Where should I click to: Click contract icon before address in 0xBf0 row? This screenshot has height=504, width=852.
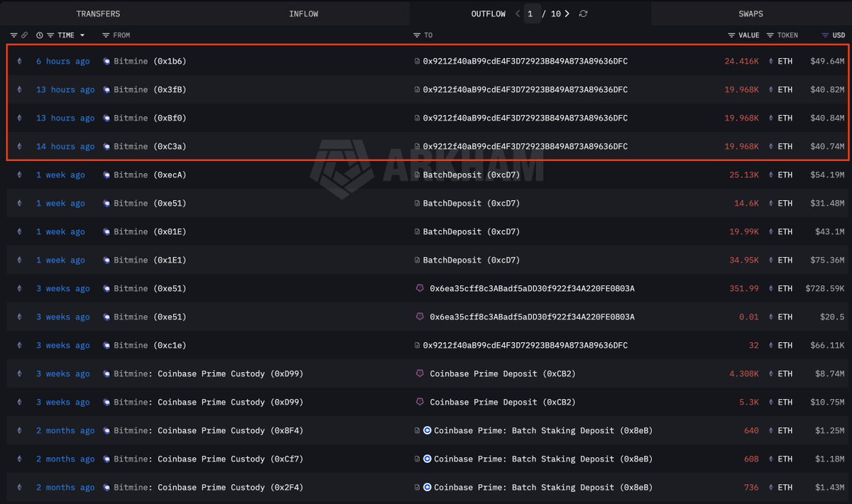click(x=417, y=118)
